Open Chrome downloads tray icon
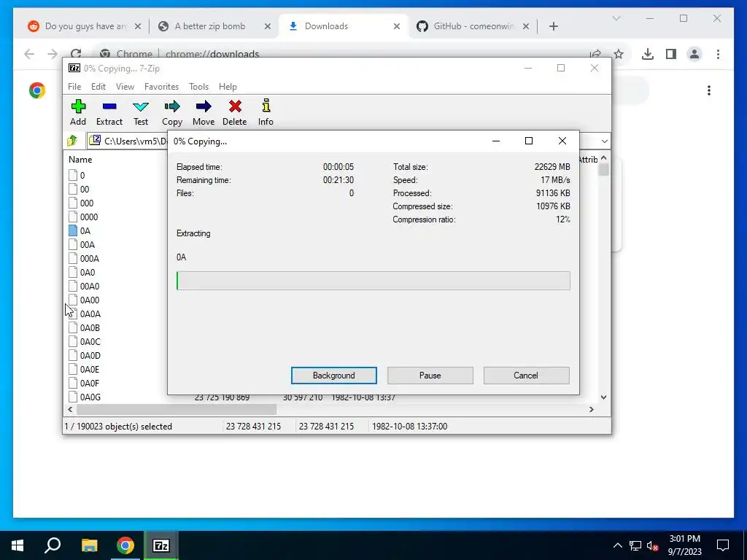 point(648,54)
